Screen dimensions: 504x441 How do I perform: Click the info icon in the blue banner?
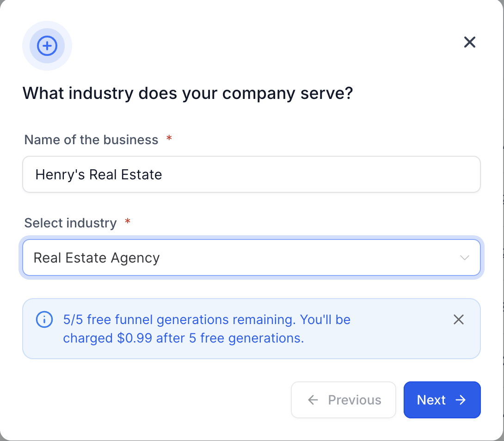pos(44,319)
